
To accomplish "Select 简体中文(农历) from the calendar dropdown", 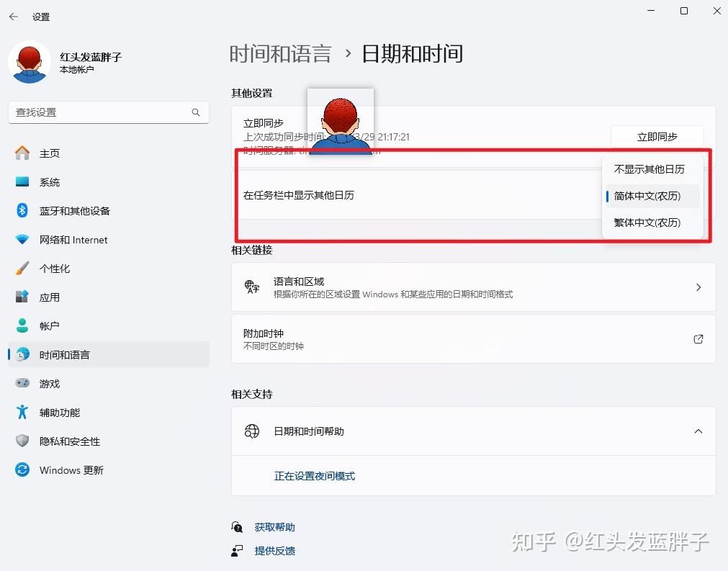I will coord(650,196).
